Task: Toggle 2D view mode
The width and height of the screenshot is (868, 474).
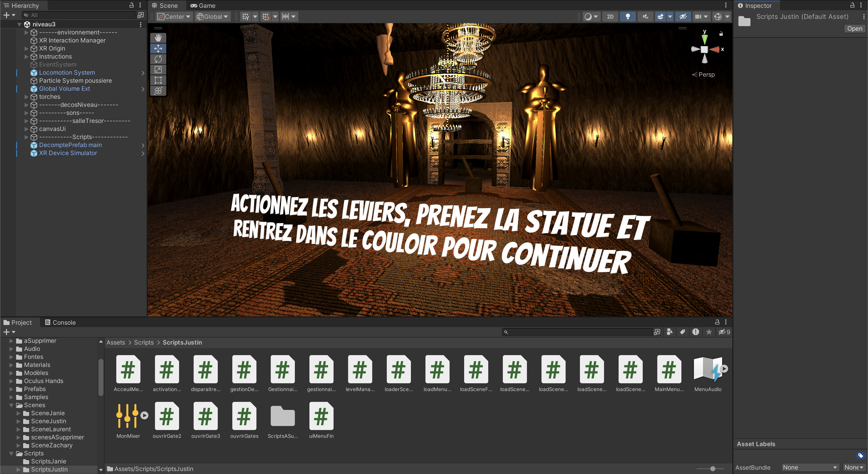Action: point(610,17)
